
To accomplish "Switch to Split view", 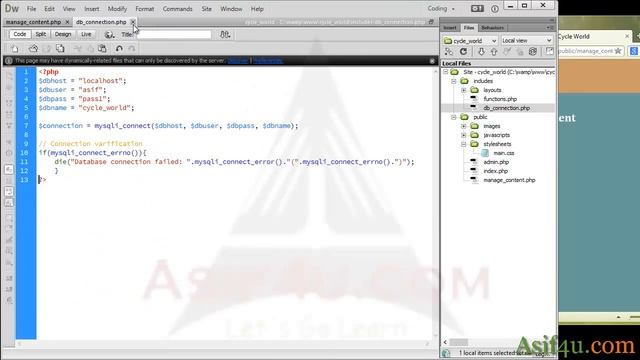I will (x=40, y=34).
